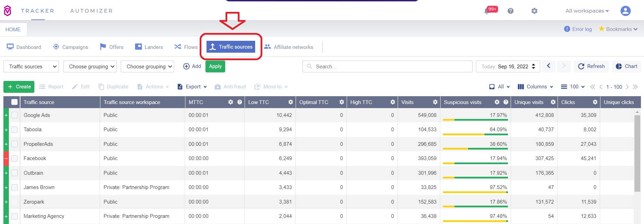The width and height of the screenshot is (644, 224).
Task: Open the help question mark icon
Action: [510, 11]
